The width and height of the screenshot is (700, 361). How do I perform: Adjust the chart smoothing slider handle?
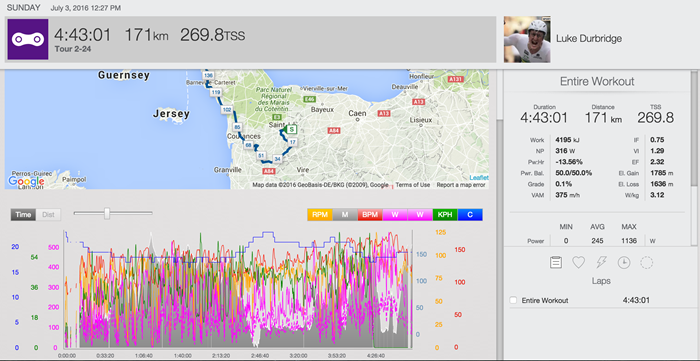click(x=107, y=213)
